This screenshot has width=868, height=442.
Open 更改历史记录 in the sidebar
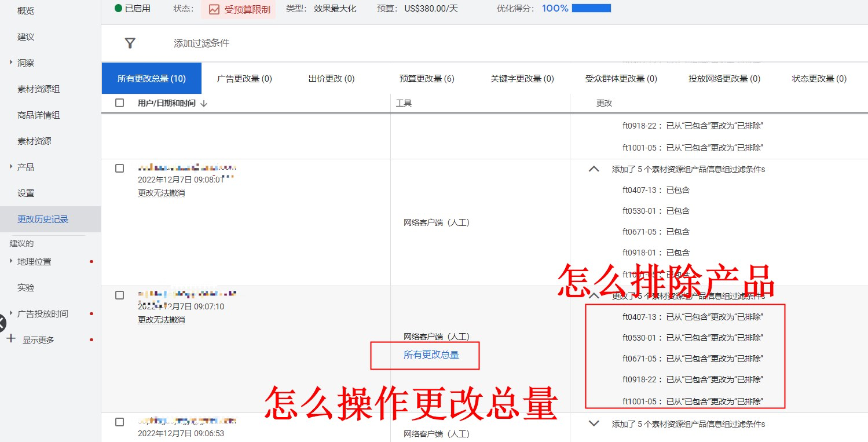click(43, 219)
